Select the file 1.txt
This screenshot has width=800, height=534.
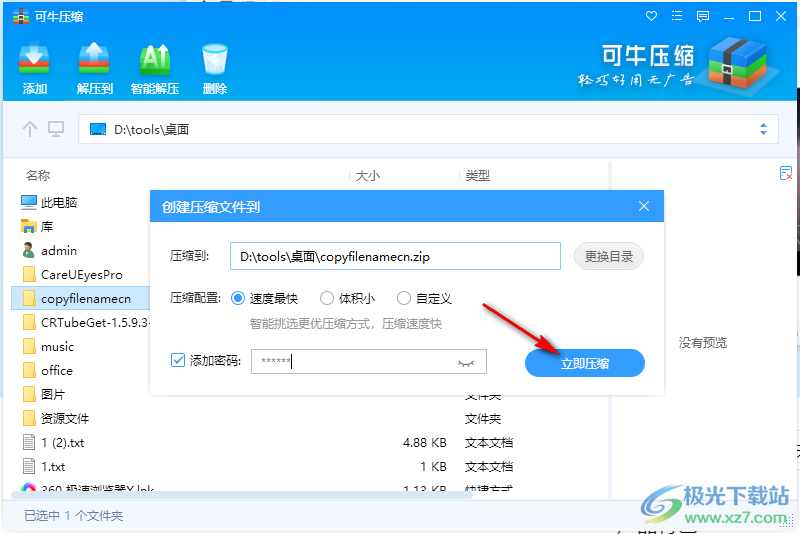(44, 466)
